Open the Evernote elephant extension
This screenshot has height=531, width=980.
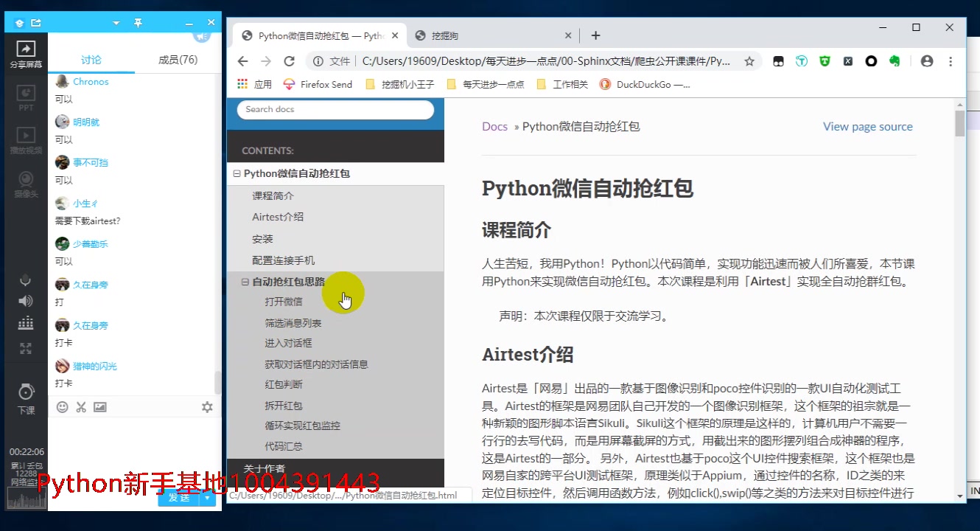pos(895,61)
